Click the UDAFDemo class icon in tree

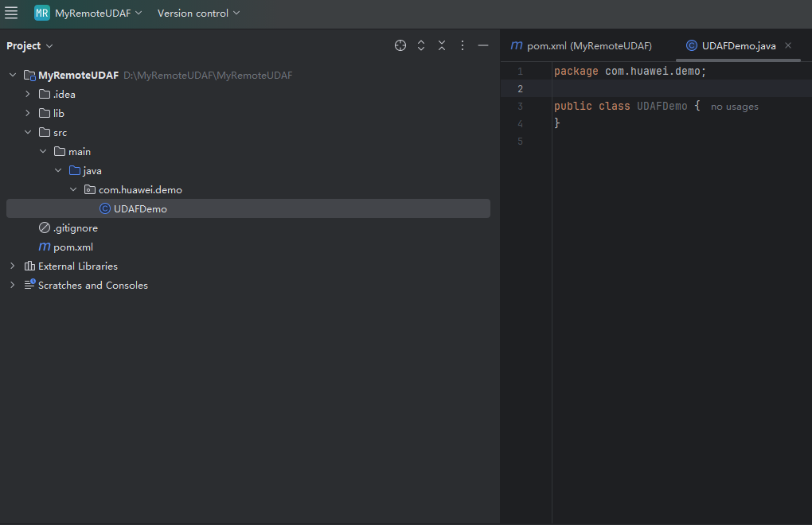point(104,208)
